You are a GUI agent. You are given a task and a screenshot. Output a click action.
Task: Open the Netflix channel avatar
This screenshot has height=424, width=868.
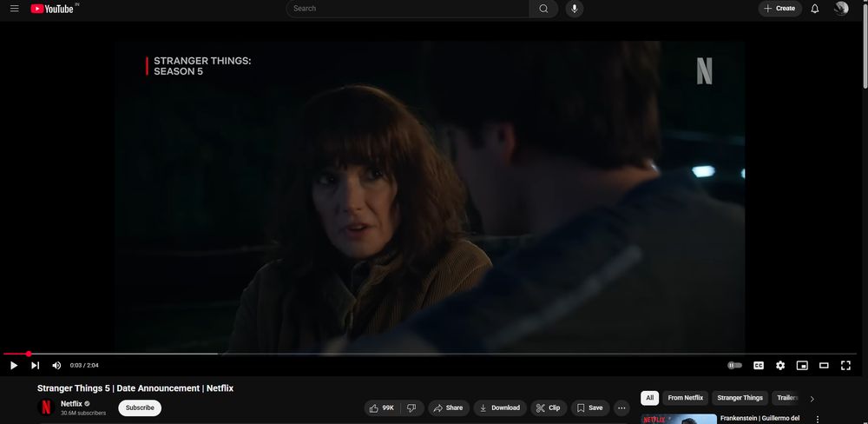coord(47,408)
